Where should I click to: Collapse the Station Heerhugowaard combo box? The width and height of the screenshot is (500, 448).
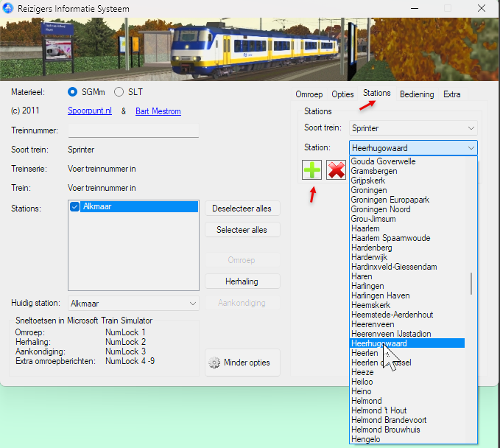coord(413,148)
